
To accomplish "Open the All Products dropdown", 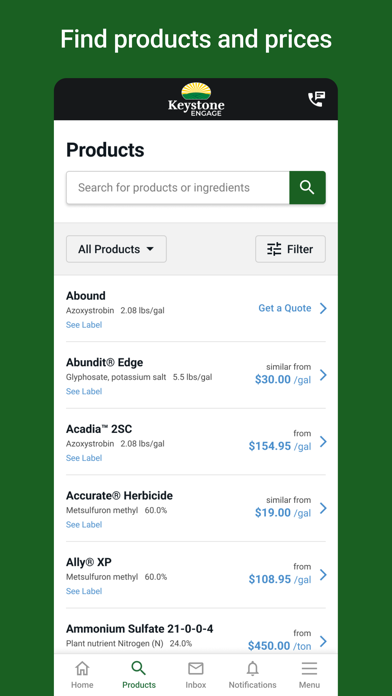I will [116, 249].
